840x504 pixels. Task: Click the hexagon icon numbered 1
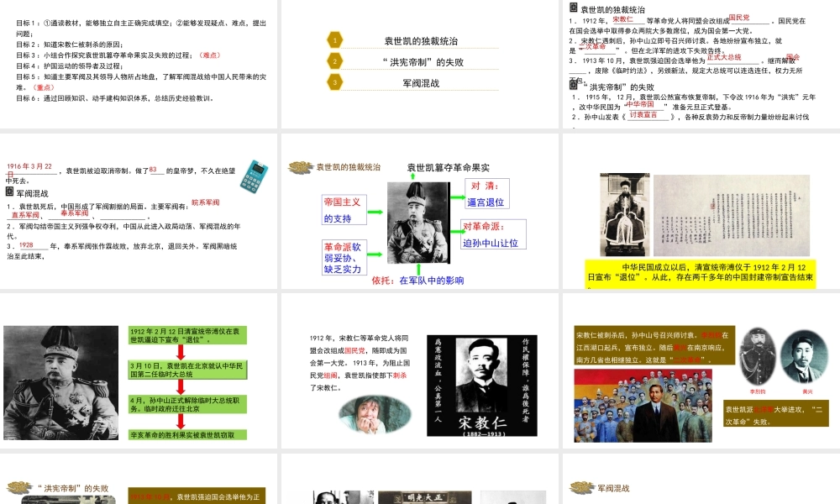point(335,40)
